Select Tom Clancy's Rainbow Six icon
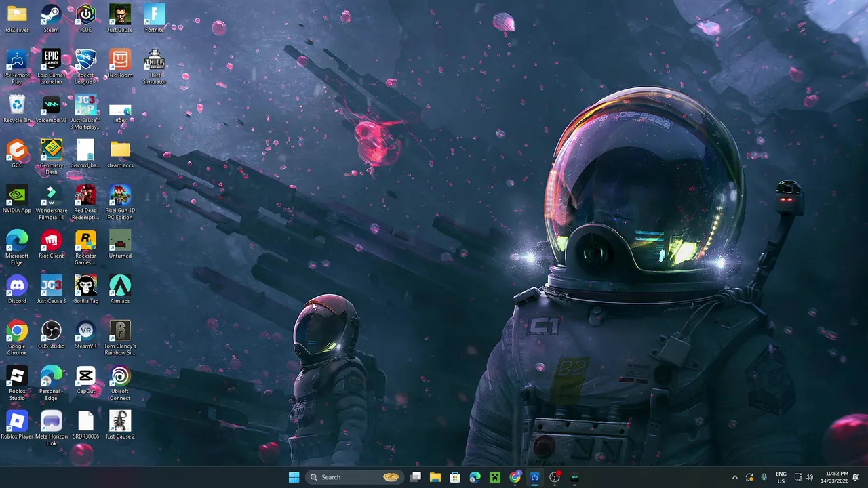 (120, 338)
